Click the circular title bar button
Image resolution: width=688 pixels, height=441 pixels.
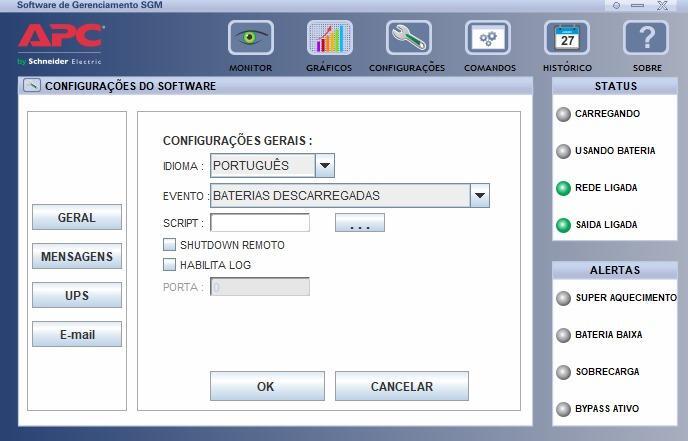(x=616, y=6)
